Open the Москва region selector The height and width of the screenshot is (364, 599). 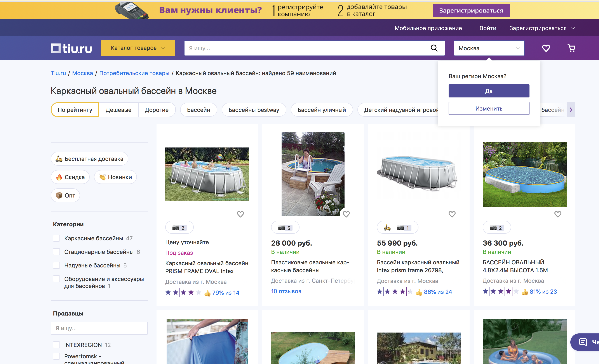(489, 48)
